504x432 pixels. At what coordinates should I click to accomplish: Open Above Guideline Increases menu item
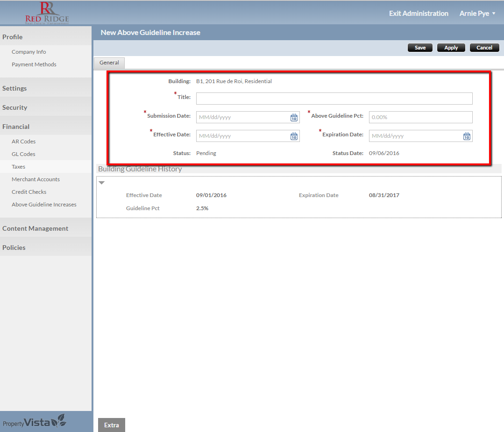(x=44, y=205)
